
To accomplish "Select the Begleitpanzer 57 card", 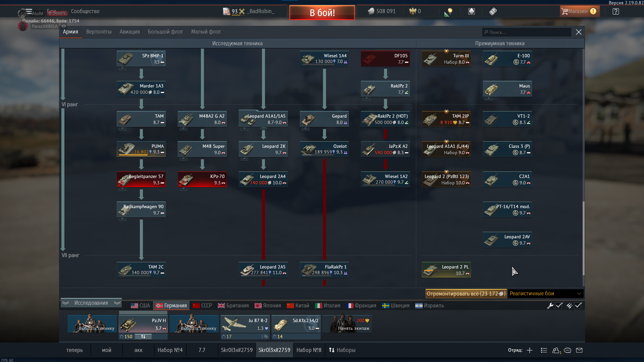I will click(x=141, y=179).
